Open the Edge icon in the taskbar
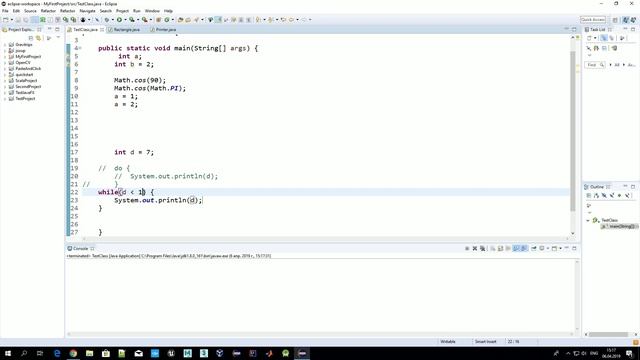The image size is (640, 360). 57,353
